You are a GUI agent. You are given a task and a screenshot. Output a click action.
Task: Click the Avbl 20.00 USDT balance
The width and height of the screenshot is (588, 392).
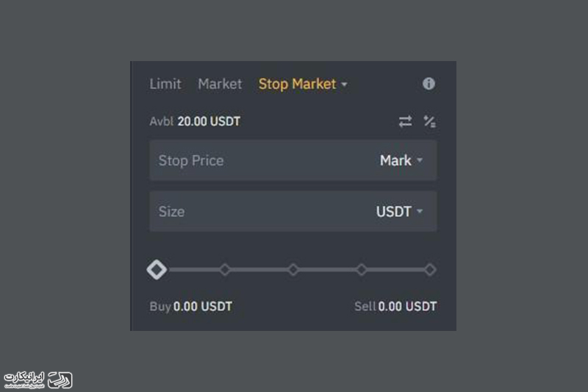195,121
